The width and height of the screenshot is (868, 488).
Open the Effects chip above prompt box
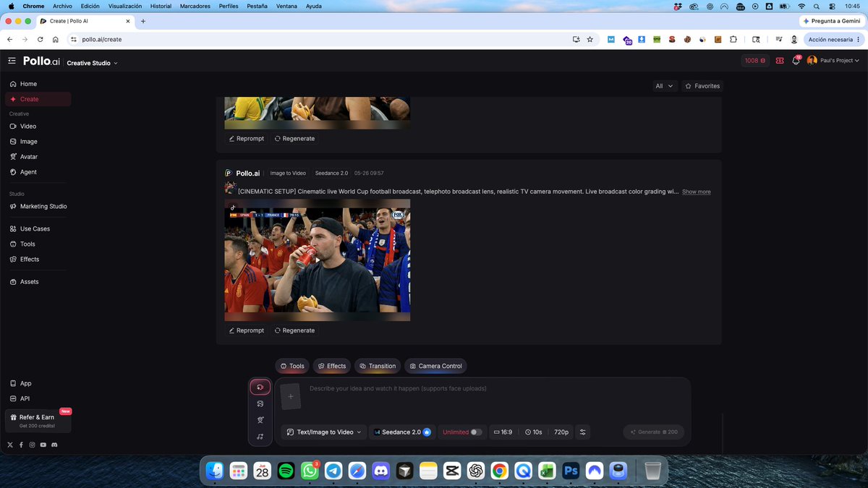click(332, 366)
